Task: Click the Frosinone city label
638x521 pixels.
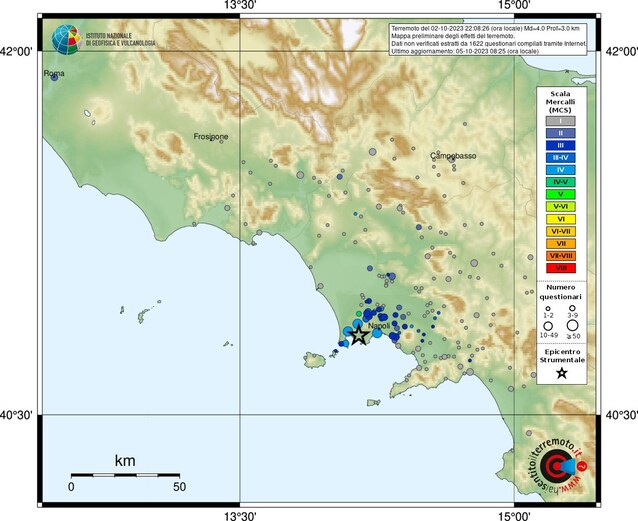Action: (x=211, y=137)
